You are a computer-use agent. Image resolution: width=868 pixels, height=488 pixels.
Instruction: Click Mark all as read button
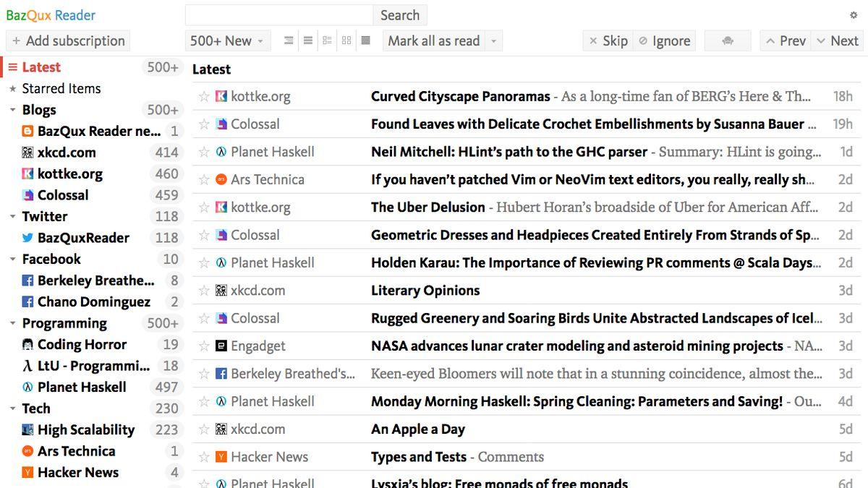434,40
